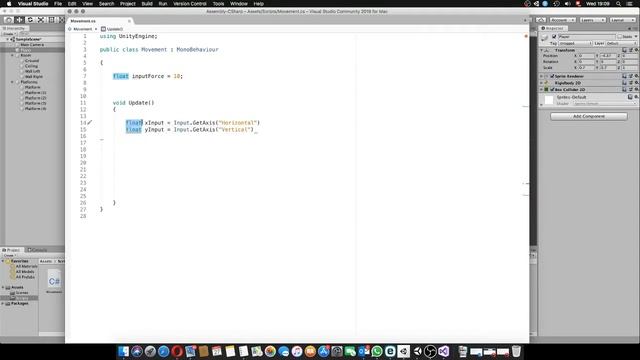Switch to Visual Studio dock icon
The image size is (640, 360).
coord(444,351)
